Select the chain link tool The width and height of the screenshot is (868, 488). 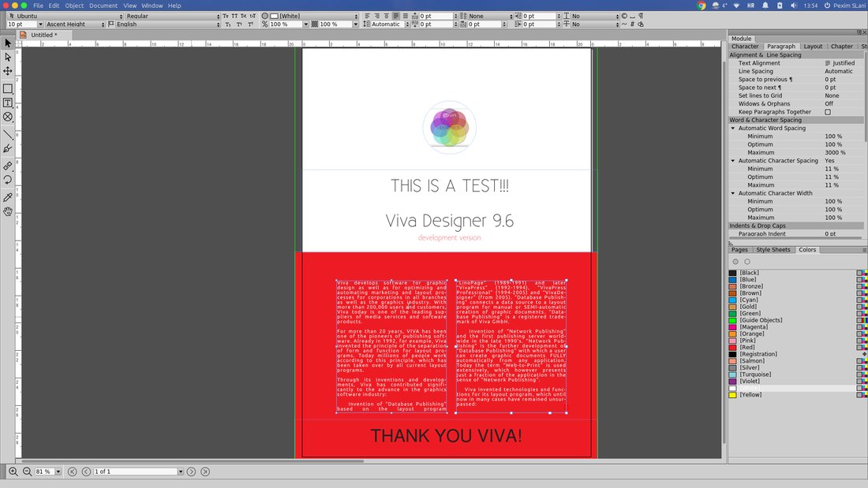pyautogui.click(x=8, y=166)
